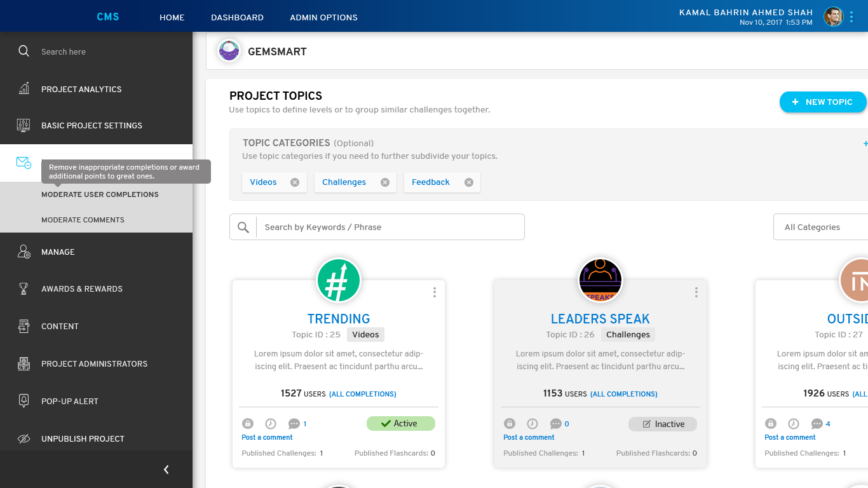Open the All Categories dropdown
Screen dimensions: 868x488
(x=820, y=227)
